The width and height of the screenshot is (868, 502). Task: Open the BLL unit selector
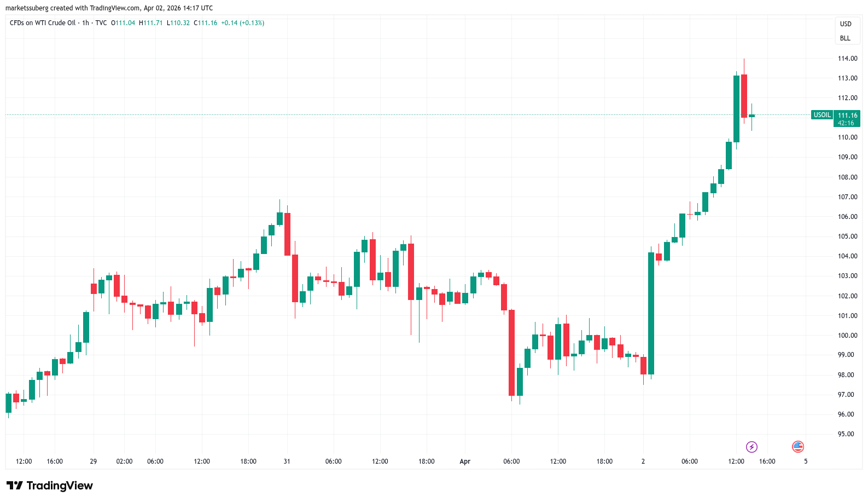(845, 38)
